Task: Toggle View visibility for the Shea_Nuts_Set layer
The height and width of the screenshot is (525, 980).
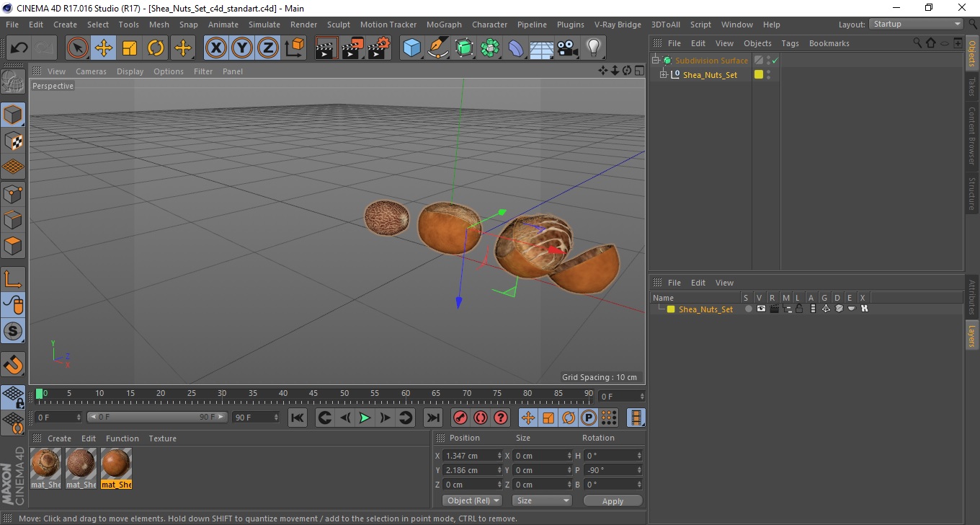Action: click(761, 309)
